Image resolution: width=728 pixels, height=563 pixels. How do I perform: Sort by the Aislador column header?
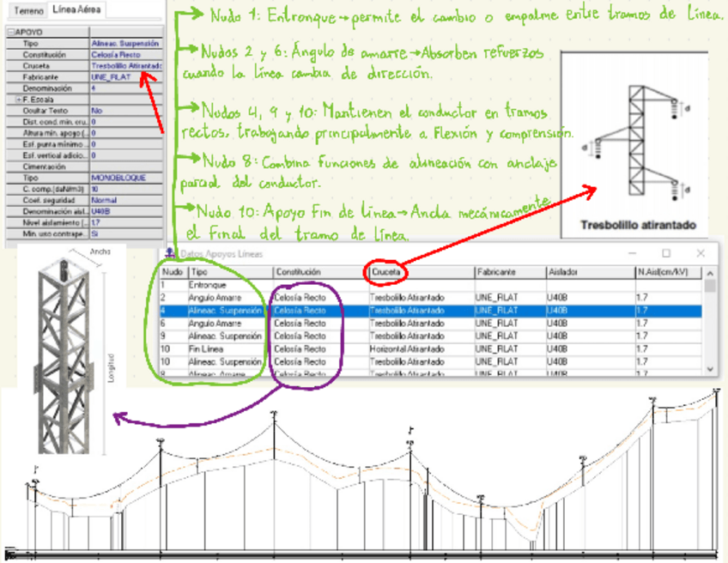[x=590, y=272]
